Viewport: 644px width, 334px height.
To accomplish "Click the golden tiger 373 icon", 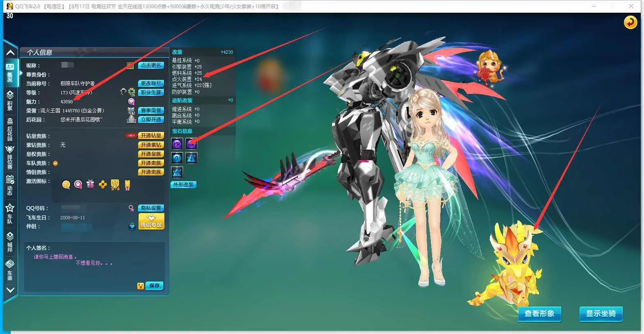I will pos(115,185).
